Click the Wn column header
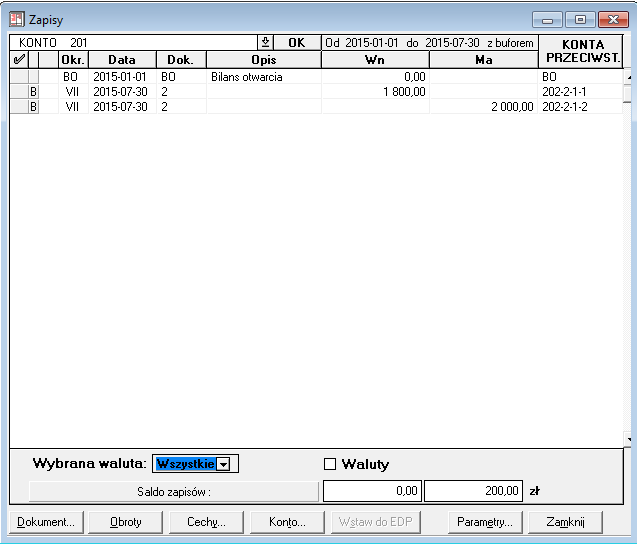Viewport: 637px width, 544px height. click(x=375, y=60)
